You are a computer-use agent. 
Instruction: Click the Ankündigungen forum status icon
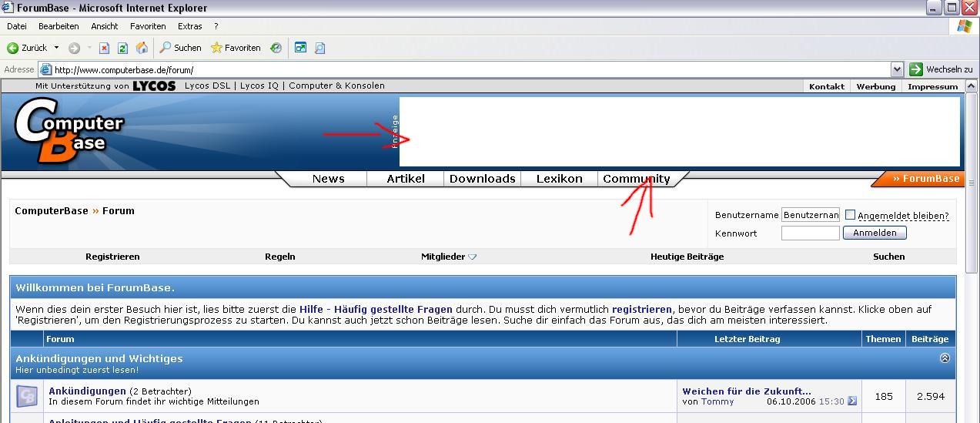(27, 396)
